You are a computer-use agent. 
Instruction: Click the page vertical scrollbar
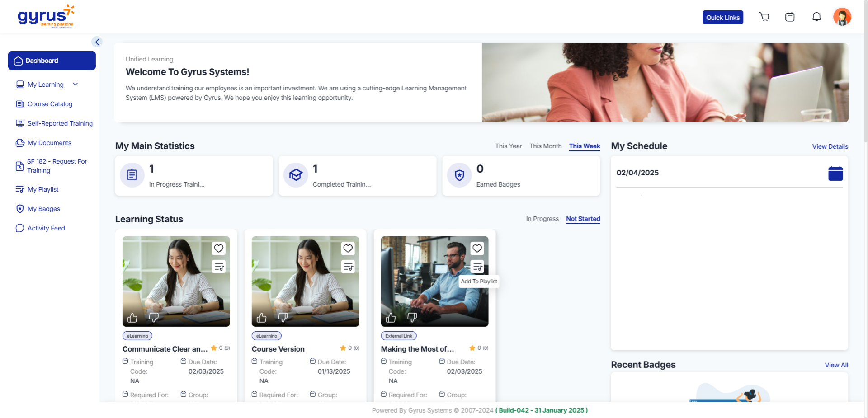click(x=865, y=90)
